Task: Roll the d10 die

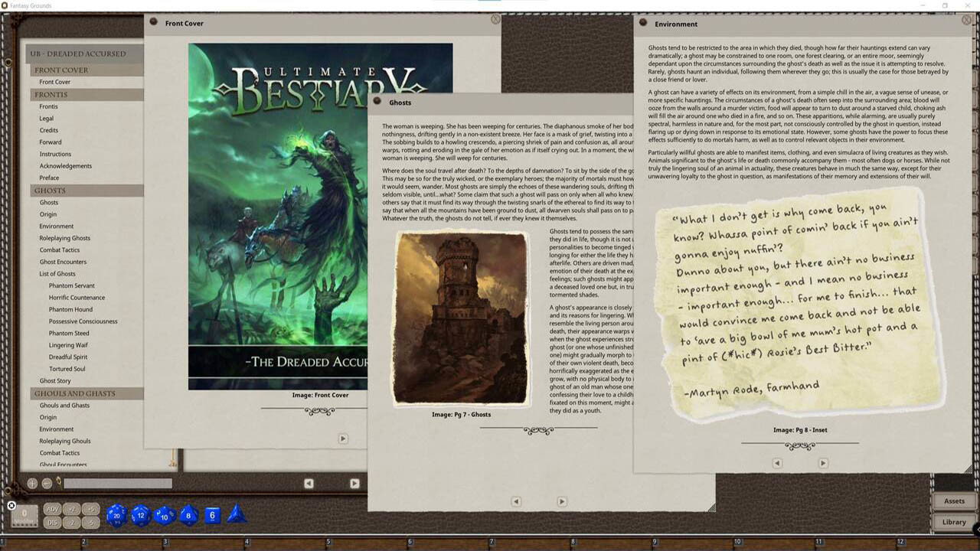Action: [164, 517]
